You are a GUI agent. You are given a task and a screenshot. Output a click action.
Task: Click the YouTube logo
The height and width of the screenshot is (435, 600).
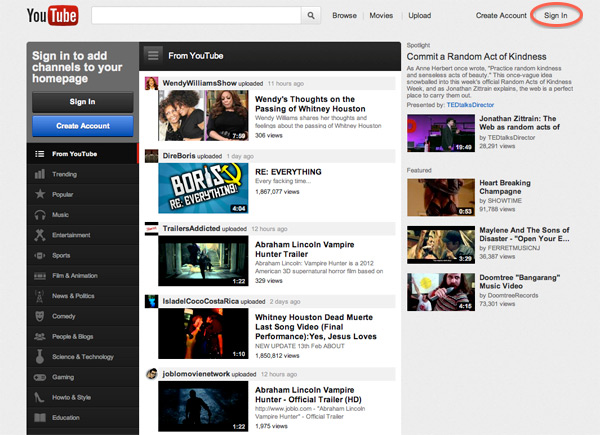(x=53, y=16)
